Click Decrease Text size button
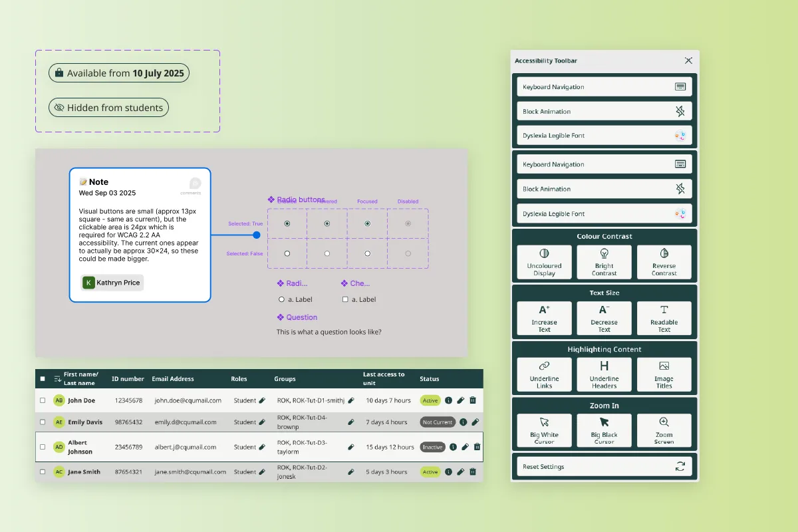 604,319
